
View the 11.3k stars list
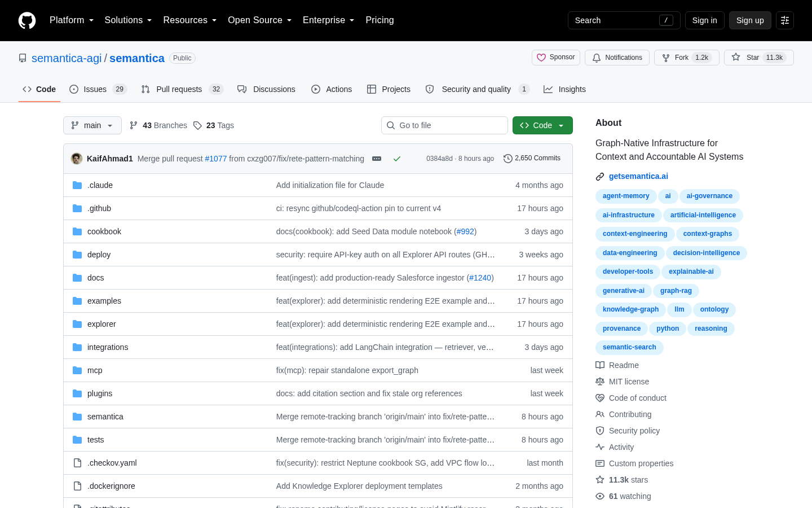(622, 480)
